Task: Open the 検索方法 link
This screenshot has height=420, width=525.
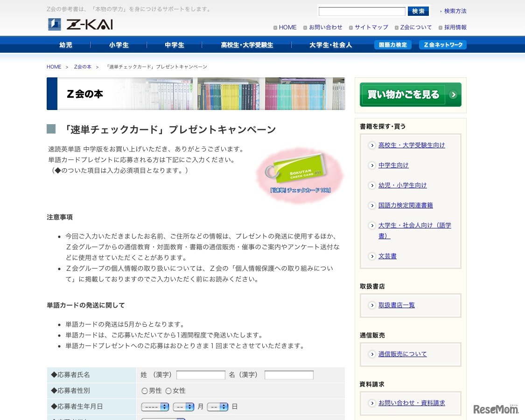Action: [x=455, y=11]
